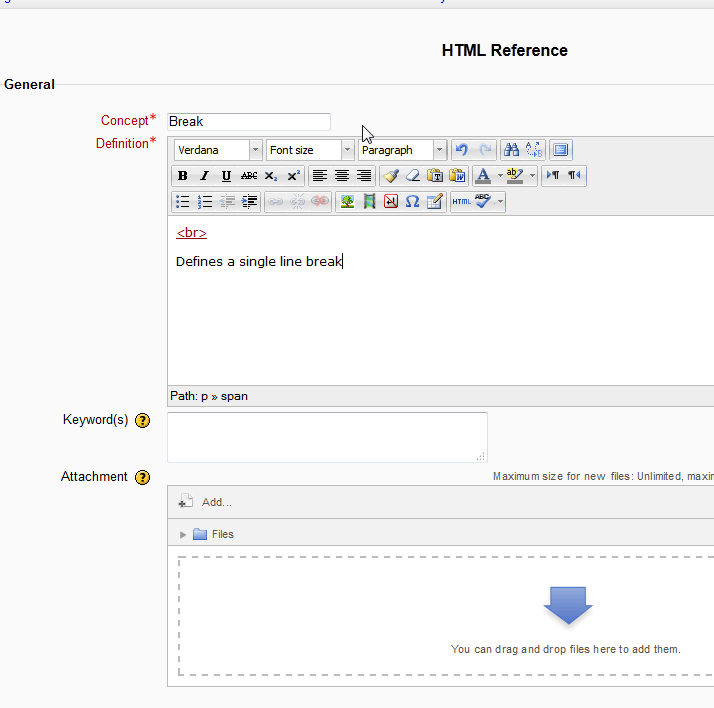Insert an image using picture icon

(347, 202)
